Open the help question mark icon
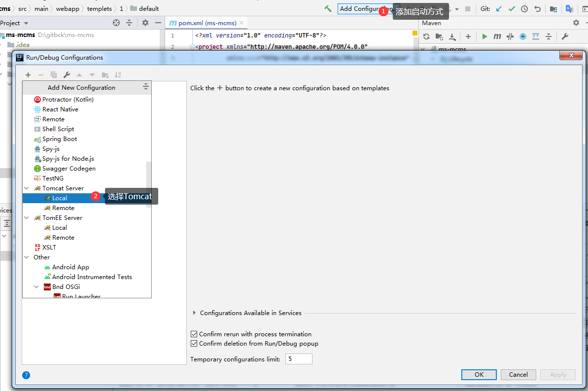 (26, 375)
